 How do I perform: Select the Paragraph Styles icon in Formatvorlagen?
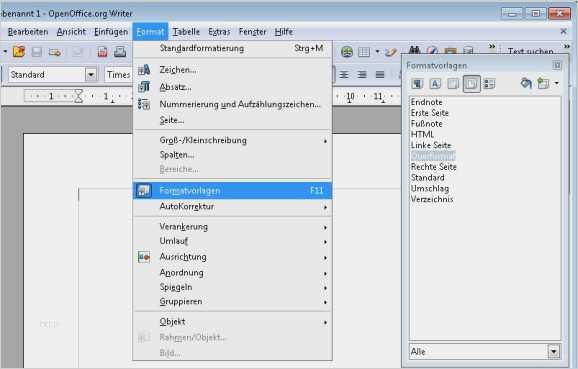[x=417, y=84]
